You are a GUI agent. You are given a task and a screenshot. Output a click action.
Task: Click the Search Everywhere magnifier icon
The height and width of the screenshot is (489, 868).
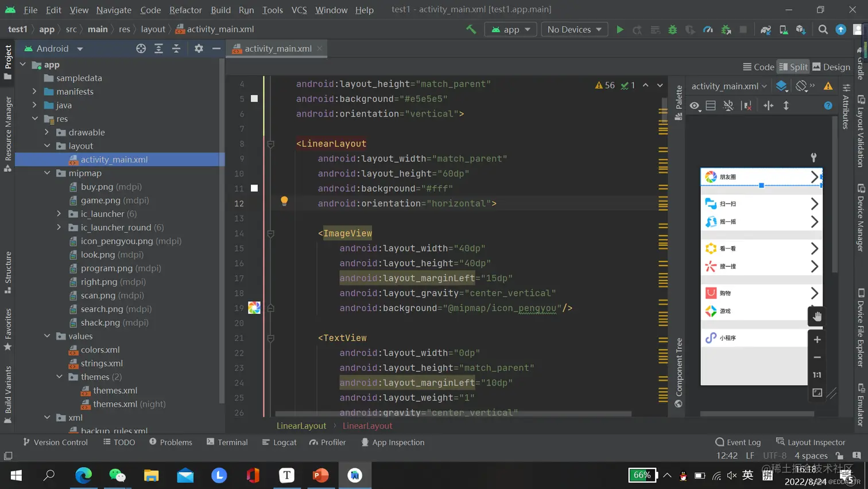pyautogui.click(x=823, y=29)
